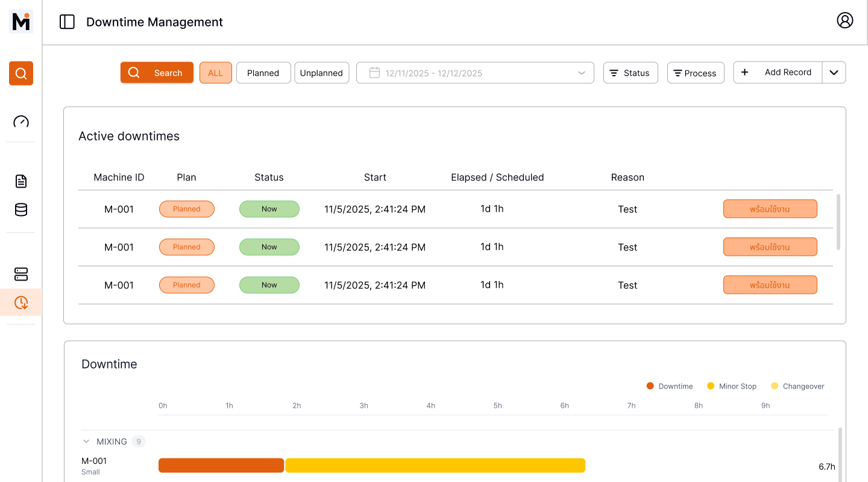The width and height of the screenshot is (868, 482).
Task: Open the search panel from the sidebar
Action: (20, 73)
